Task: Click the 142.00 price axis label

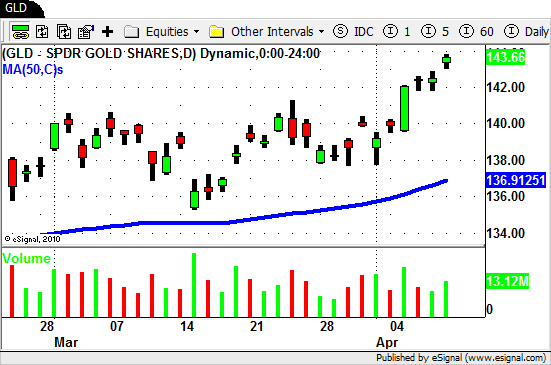Action: point(505,87)
